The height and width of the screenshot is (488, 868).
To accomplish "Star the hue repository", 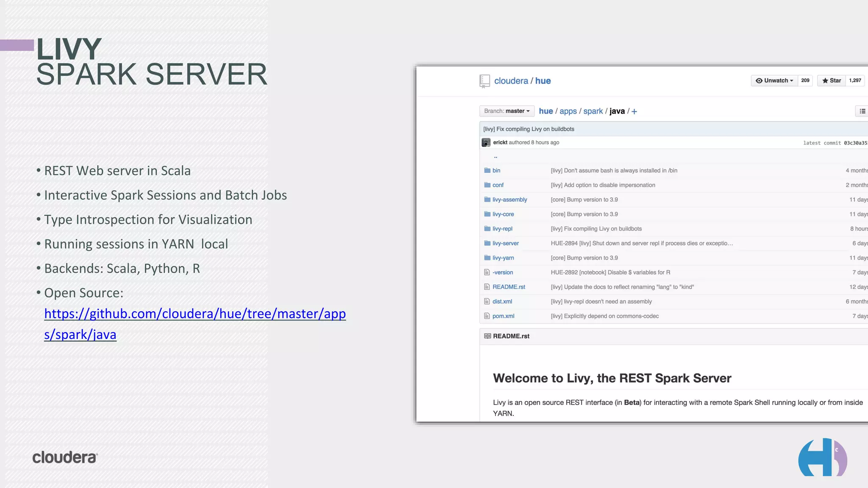I will pyautogui.click(x=832, y=80).
